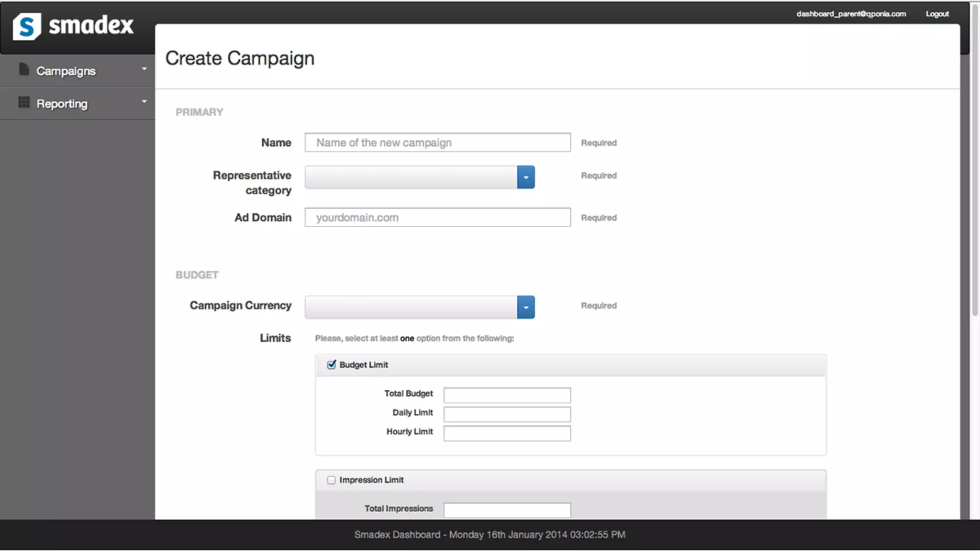980x551 pixels.
Task: Click the Ad Domain text field
Action: click(x=437, y=218)
